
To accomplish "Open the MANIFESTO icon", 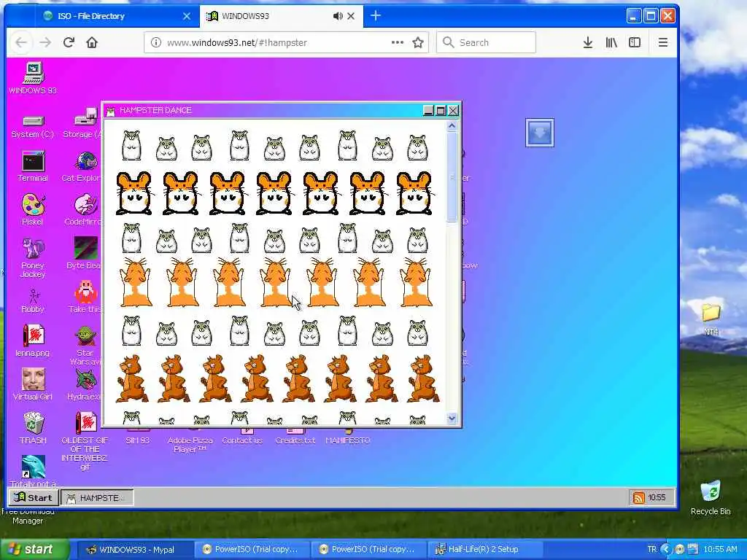I will pyautogui.click(x=348, y=436).
